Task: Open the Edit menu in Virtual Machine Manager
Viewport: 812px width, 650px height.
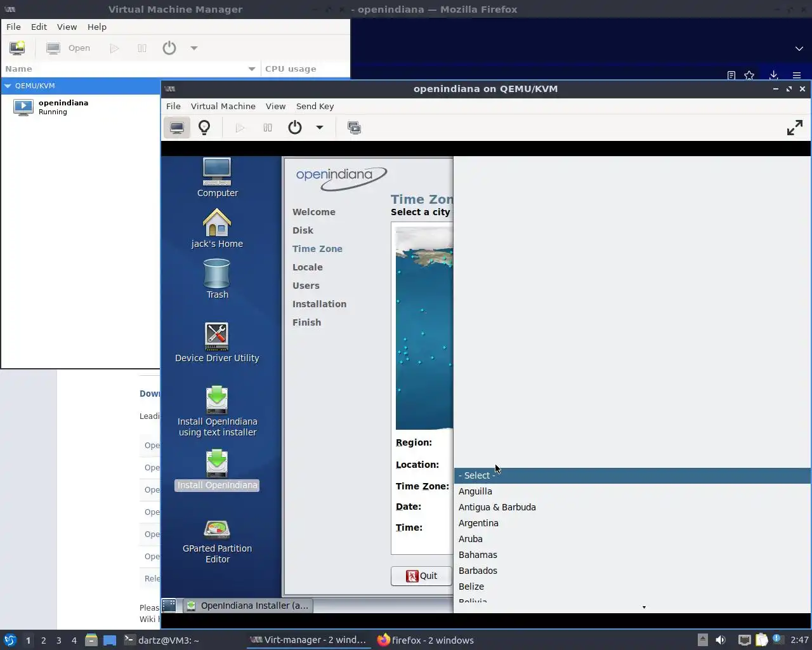Action: (x=39, y=27)
